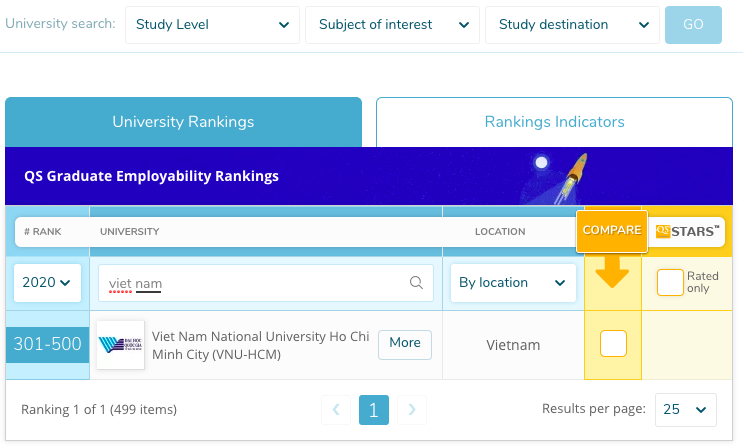
Task: Expand the Study destination dropdown
Action: tap(572, 25)
